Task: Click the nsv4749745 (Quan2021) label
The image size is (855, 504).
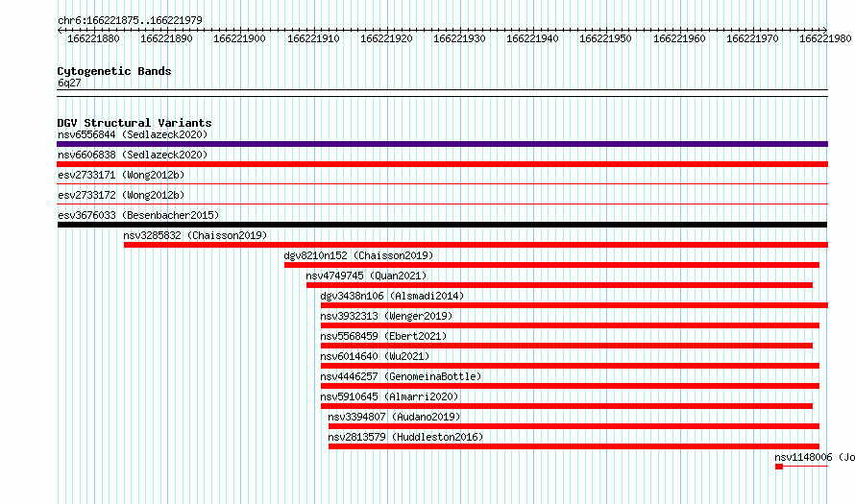Action: coord(366,276)
